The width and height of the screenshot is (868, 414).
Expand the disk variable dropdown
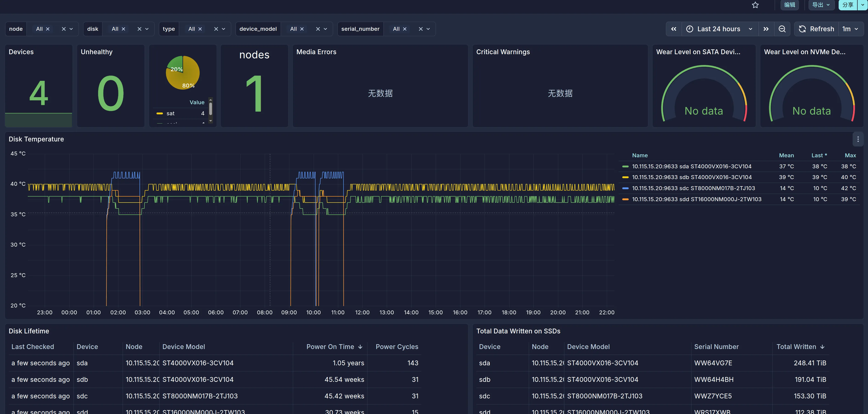coord(147,29)
